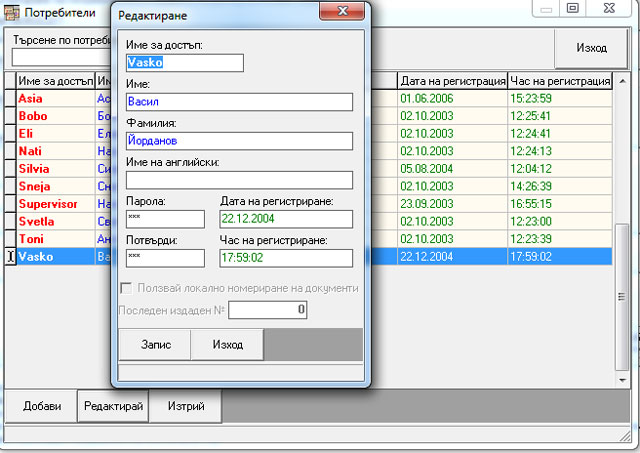Click the Потвърди password field
The width and height of the screenshot is (640, 453).
click(165, 258)
